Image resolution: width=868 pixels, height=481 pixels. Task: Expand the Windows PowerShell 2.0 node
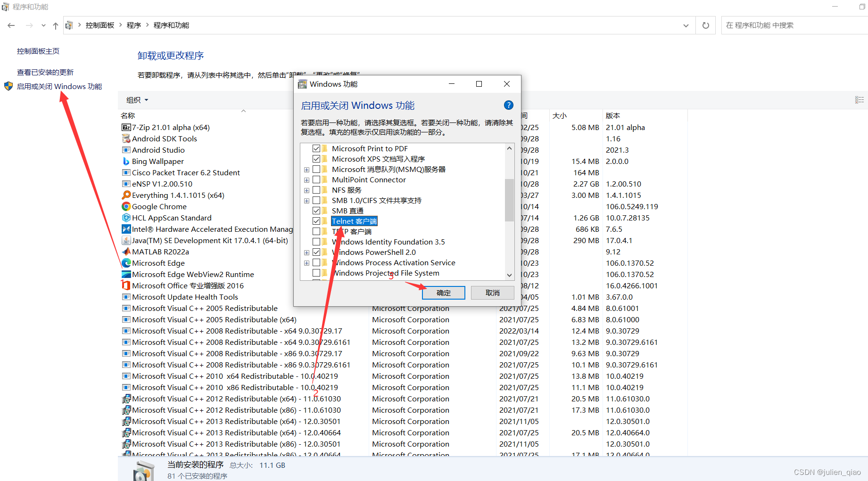click(x=306, y=253)
